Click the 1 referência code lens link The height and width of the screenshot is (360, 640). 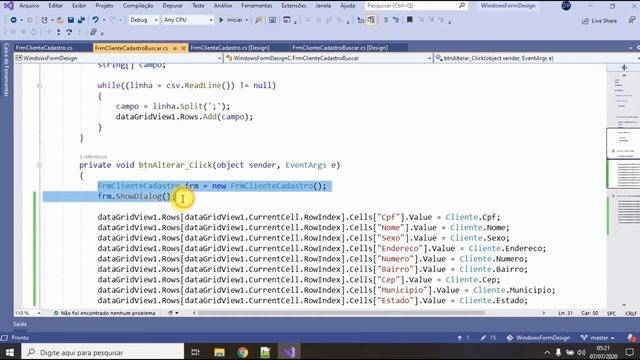pyautogui.click(x=93, y=157)
